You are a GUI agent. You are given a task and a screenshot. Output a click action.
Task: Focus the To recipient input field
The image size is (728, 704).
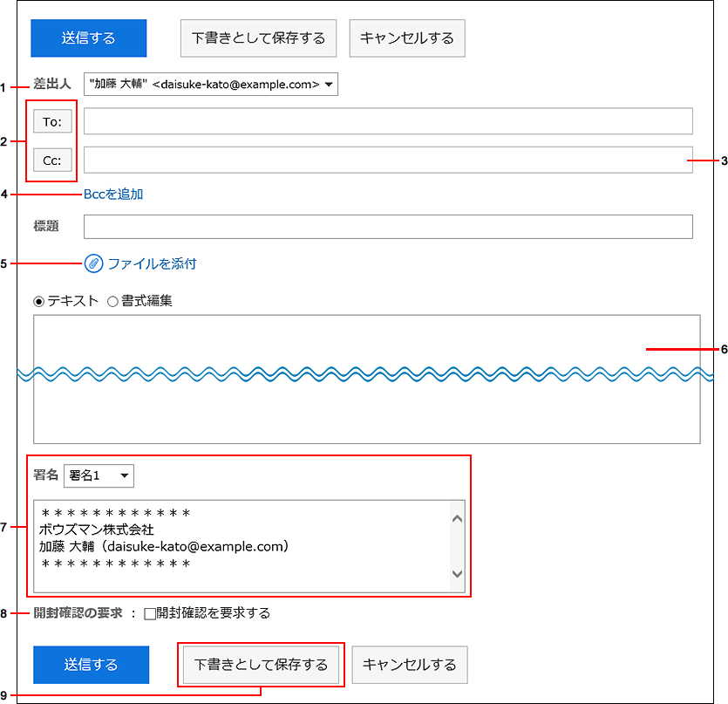388,120
